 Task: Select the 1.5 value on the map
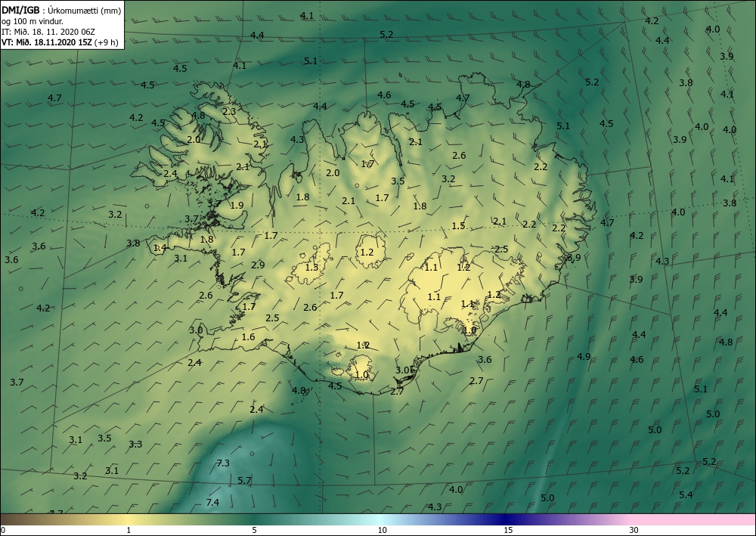click(459, 225)
